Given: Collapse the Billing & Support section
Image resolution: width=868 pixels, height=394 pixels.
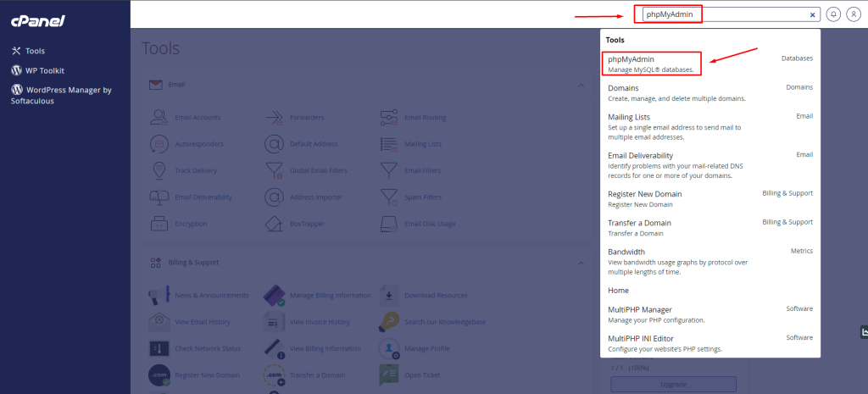Looking at the screenshot, I should coord(581,263).
